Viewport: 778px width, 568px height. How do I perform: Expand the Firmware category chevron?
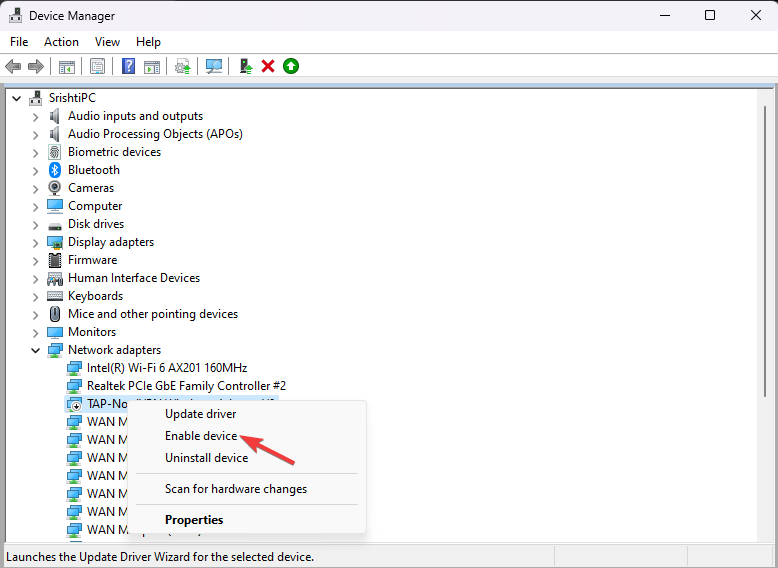pyautogui.click(x=35, y=261)
